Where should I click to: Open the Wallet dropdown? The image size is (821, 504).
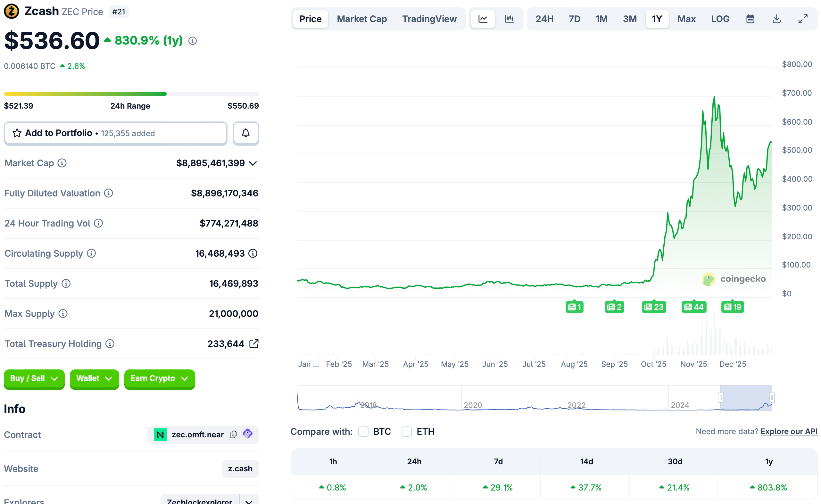coord(94,379)
